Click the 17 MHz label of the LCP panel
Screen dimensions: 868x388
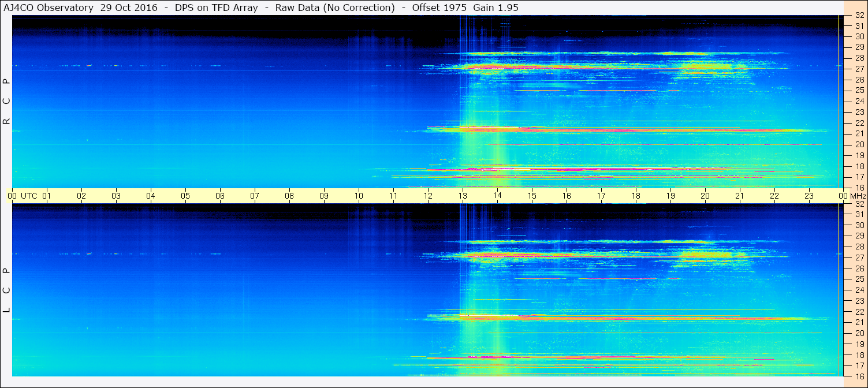point(859,365)
